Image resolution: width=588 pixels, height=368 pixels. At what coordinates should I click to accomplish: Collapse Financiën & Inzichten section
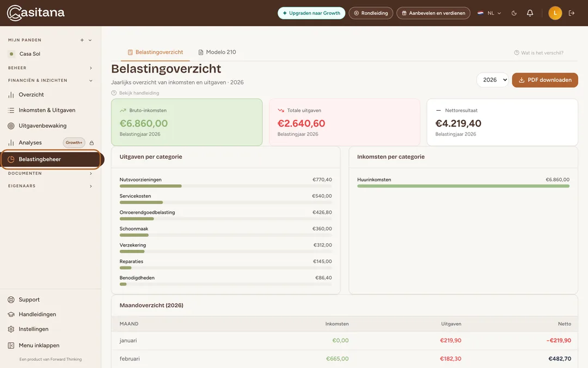pos(51,80)
